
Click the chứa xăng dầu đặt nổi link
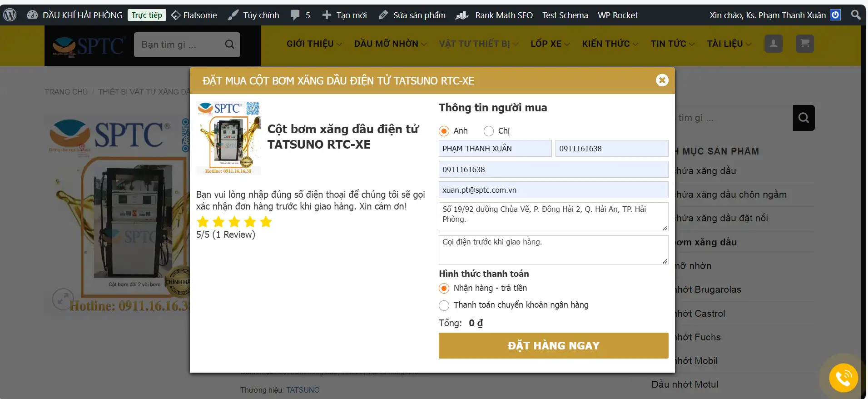click(721, 218)
